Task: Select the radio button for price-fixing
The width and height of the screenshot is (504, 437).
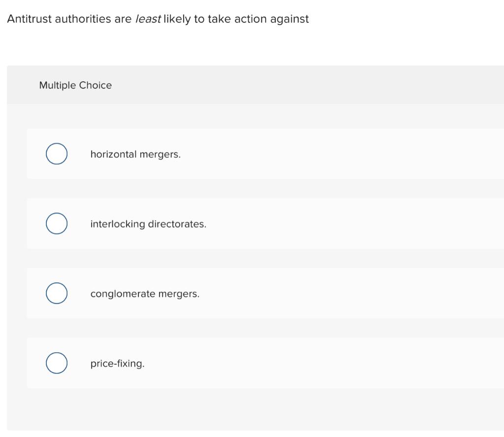Action: (x=56, y=363)
